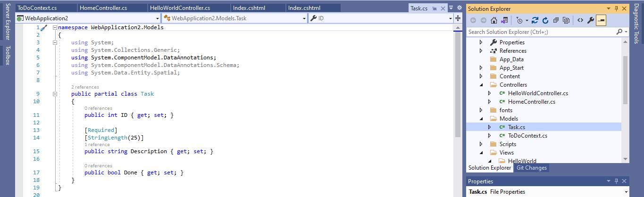The image size is (644, 197).
Task: Open Properties window position dropdown
Action: click(x=609, y=181)
